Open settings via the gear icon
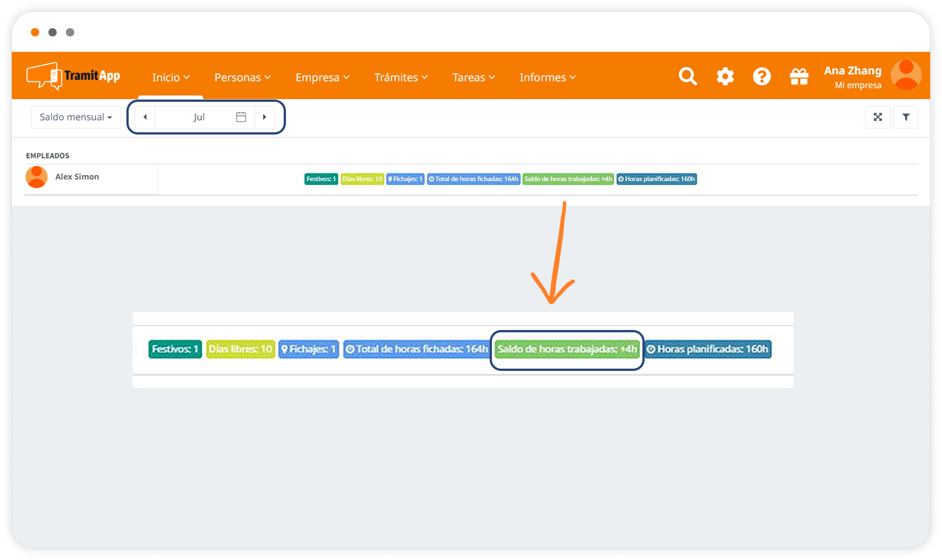 725,76
